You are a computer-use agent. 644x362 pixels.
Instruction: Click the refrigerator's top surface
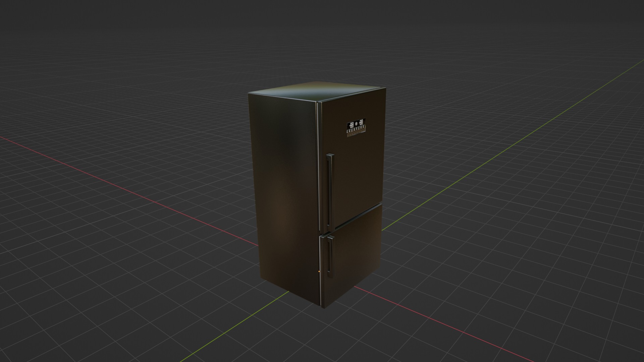[317, 90]
